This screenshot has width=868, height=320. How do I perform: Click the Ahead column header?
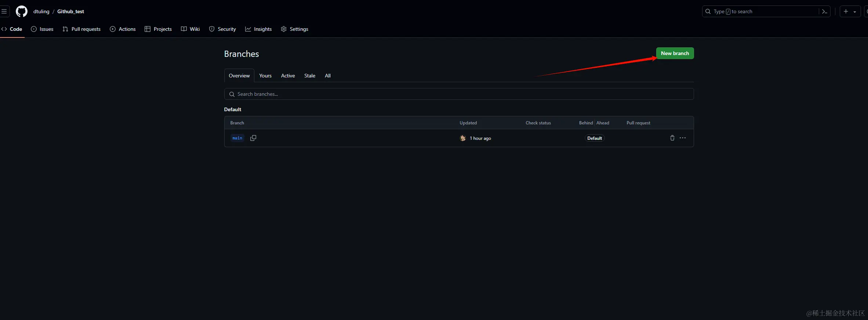coord(603,123)
